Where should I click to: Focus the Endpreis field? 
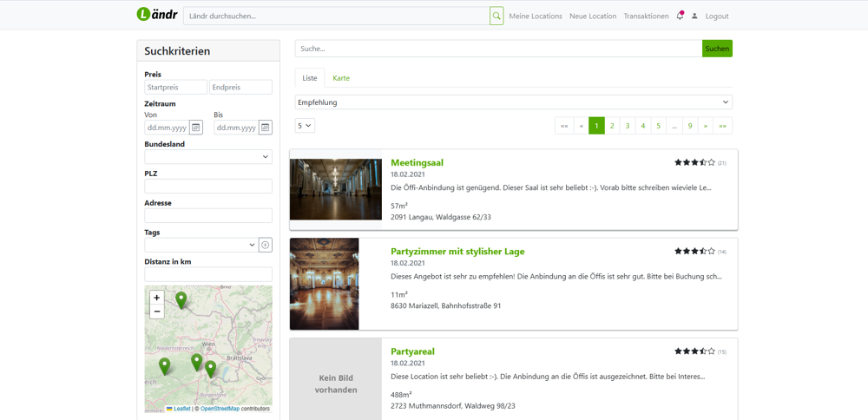[240, 87]
